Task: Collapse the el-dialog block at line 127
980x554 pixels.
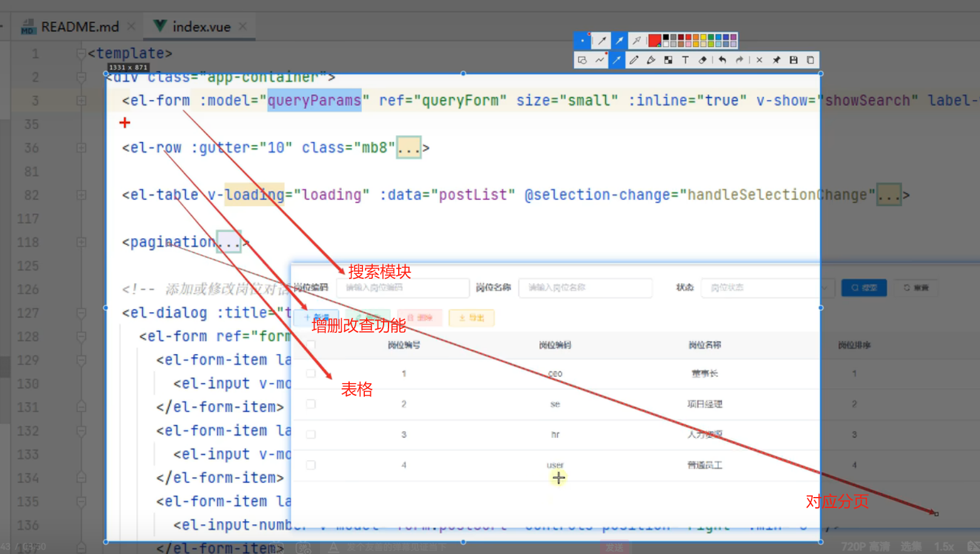Action: pos(81,313)
